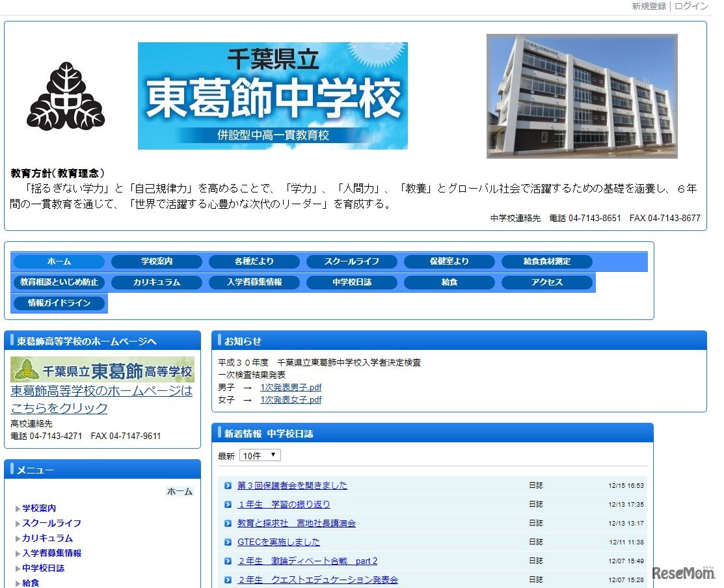Viewport: 724px width, 588px height.
Task: Click the 12/11 11:38 timestamp
Action: (x=626, y=542)
